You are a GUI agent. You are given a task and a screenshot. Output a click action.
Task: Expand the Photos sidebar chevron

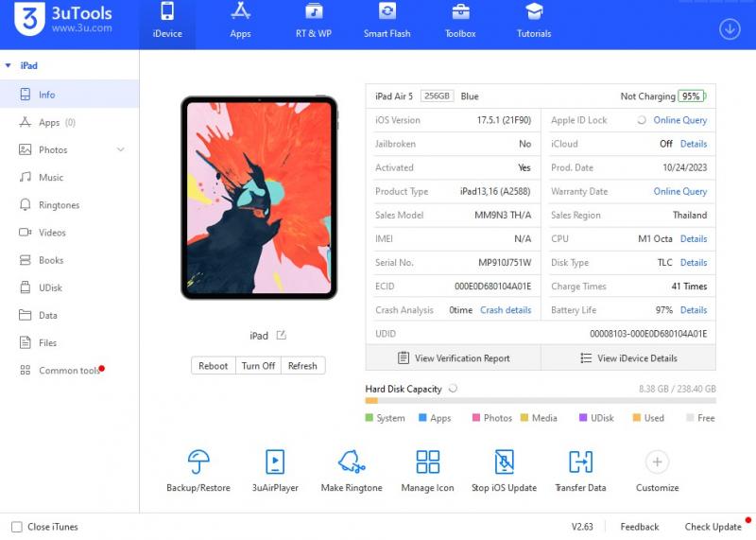coord(121,150)
